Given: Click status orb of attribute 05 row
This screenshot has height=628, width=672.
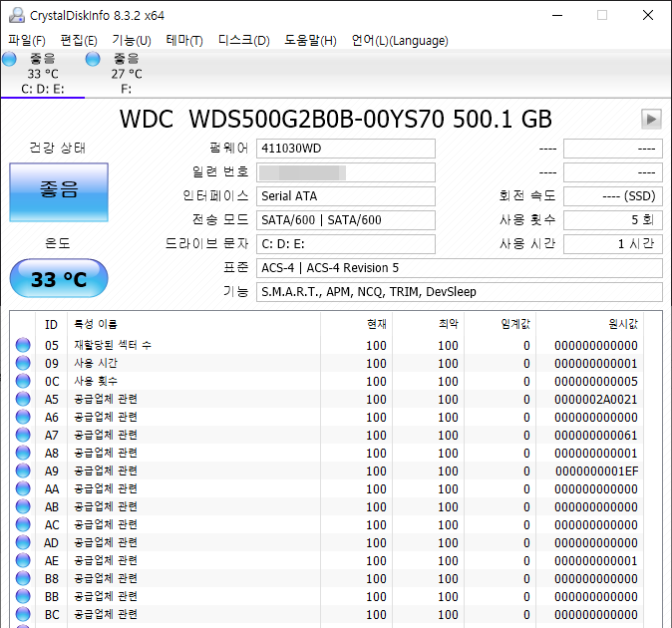Looking at the screenshot, I should click(23, 345).
